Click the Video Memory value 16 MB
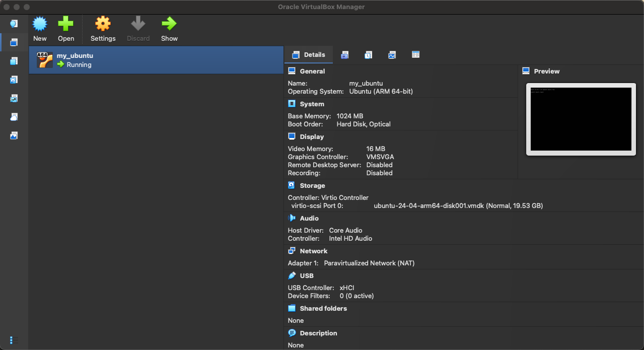Image resolution: width=644 pixels, height=350 pixels. (376, 149)
